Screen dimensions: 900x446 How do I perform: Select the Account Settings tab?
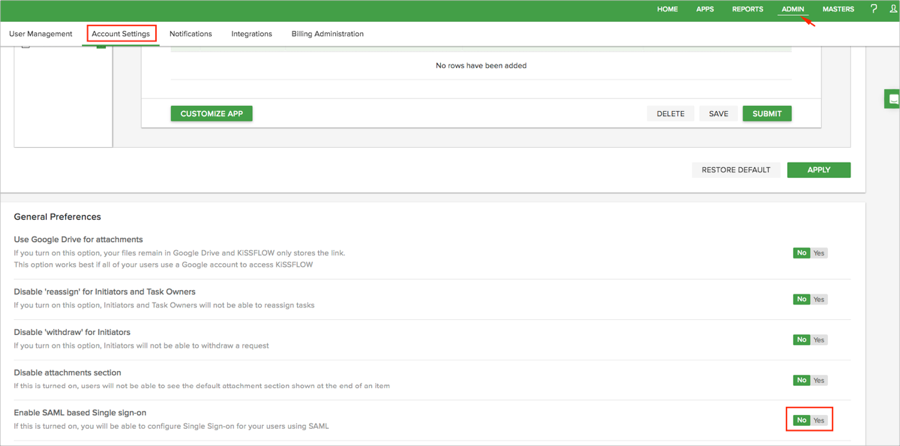[121, 34]
